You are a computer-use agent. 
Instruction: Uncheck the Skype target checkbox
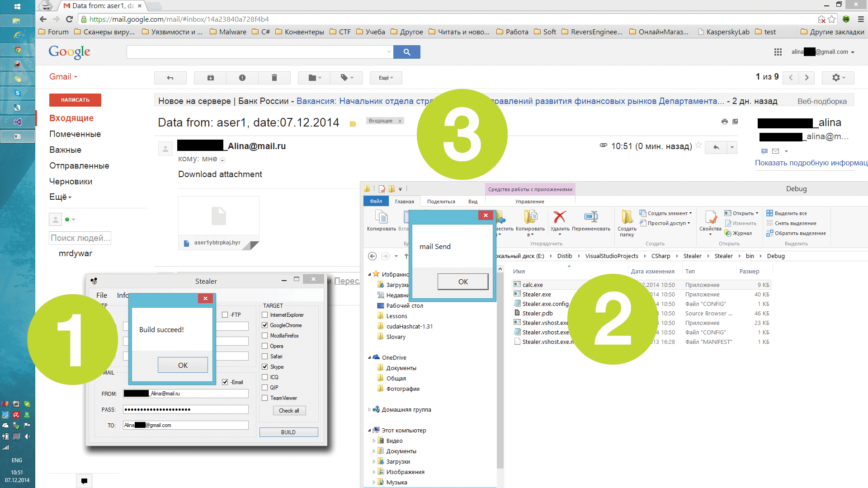coord(265,367)
